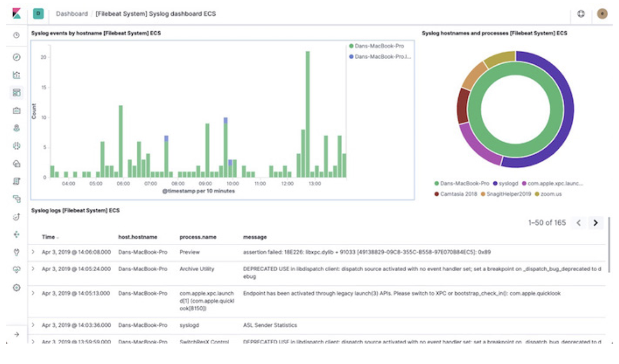This screenshot has height=364, width=619.
Task: Open the Dev Tools wrench icon
Action: click(x=17, y=252)
